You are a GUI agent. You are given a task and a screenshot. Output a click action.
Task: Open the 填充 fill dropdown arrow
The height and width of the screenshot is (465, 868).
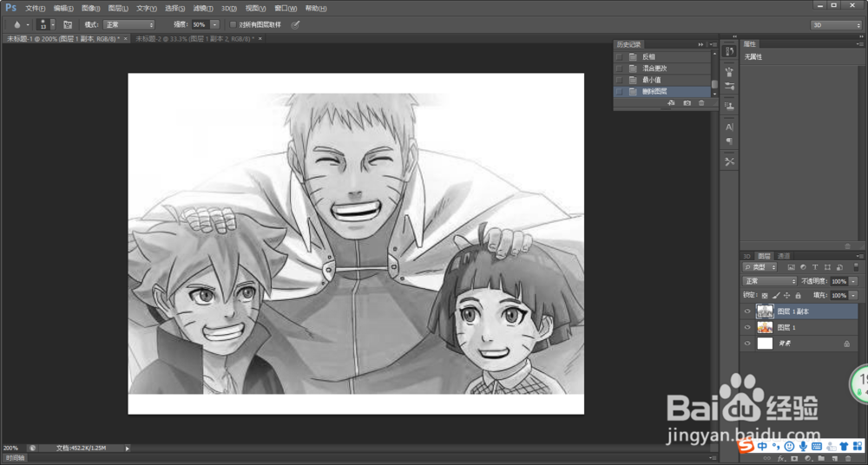[x=853, y=296]
